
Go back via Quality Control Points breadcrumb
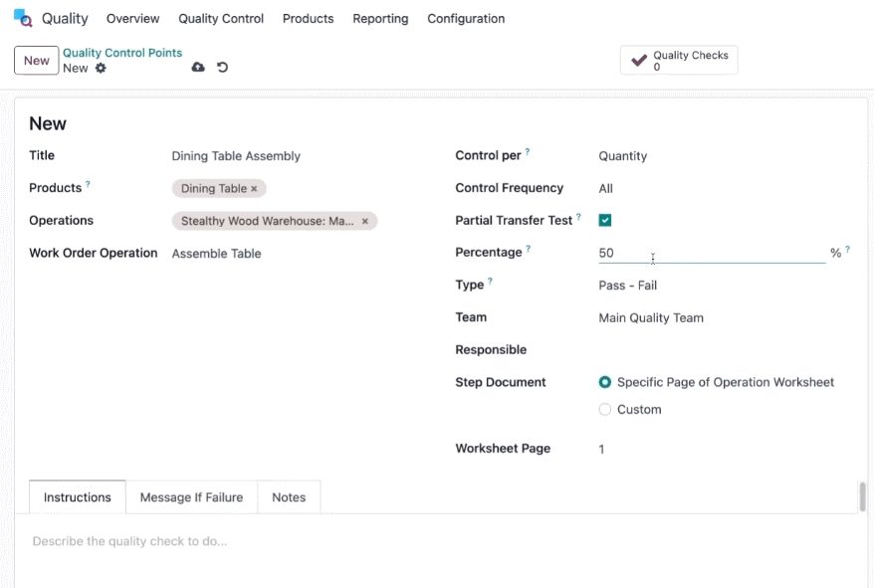click(122, 53)
